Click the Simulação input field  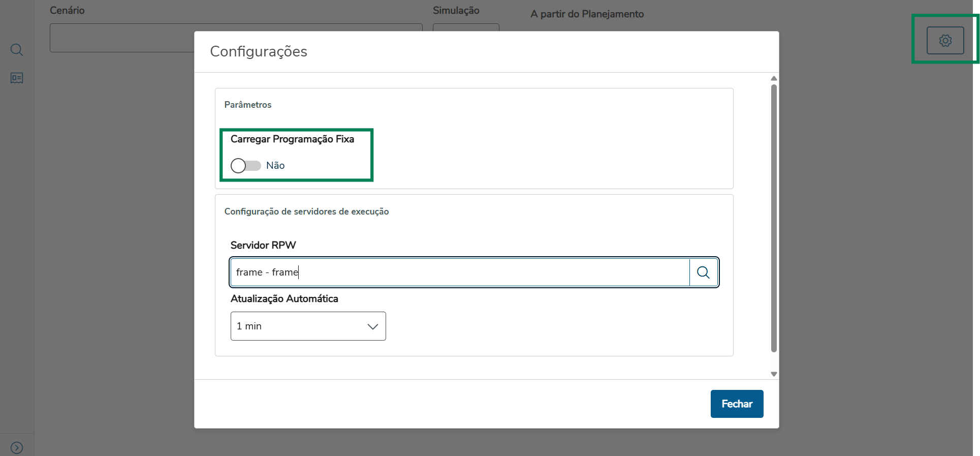pyautogui.click(x=465, y=27)
